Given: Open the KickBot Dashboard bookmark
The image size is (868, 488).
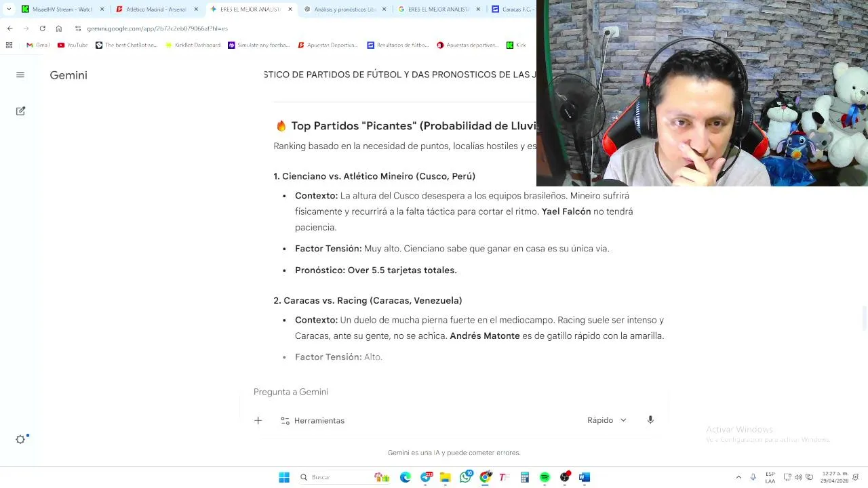Looking at the screenshot, I should pos(193,45).
